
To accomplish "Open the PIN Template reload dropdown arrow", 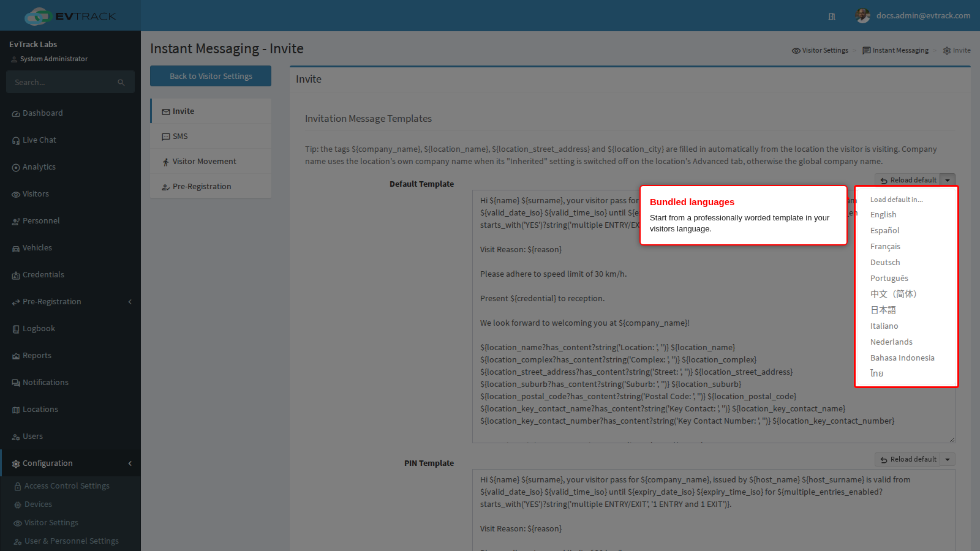I will (948, 459).
